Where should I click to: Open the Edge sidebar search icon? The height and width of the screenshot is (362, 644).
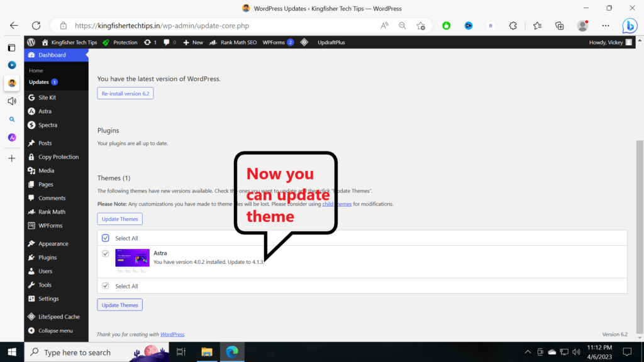pos(12,119)
